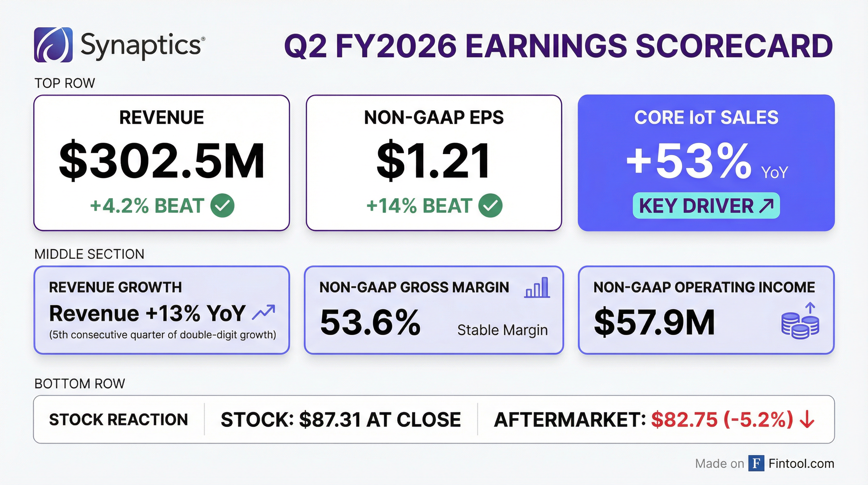Image resolution: width=868 pixels, height=485 pixels.
Task: Click the green checkmark beside +14% BEAT
Action: [490, 206]
